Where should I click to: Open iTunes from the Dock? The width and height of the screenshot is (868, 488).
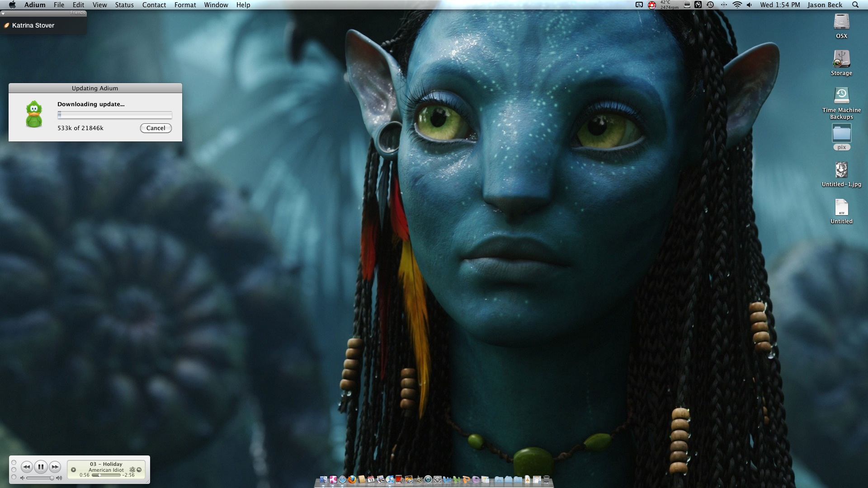(x=390, y=480)
